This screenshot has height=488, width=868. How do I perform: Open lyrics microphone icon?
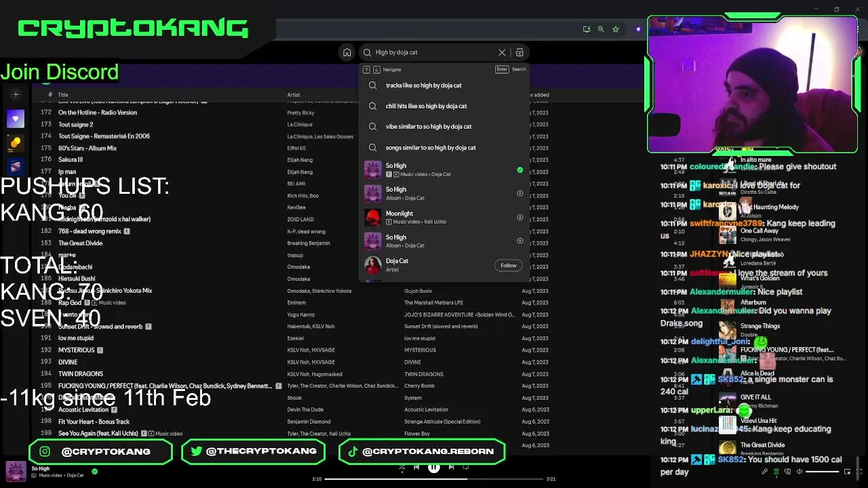coord(764,472)
